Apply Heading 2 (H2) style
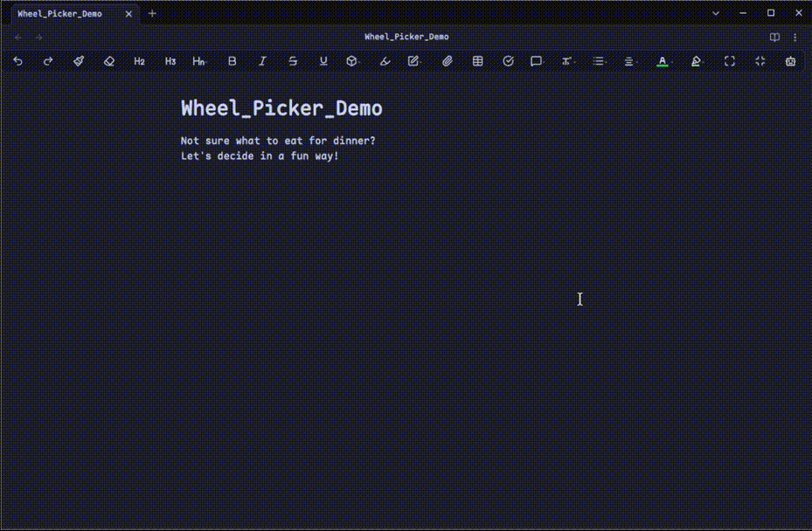Screen dimensions: 812x531 [139, 61]
